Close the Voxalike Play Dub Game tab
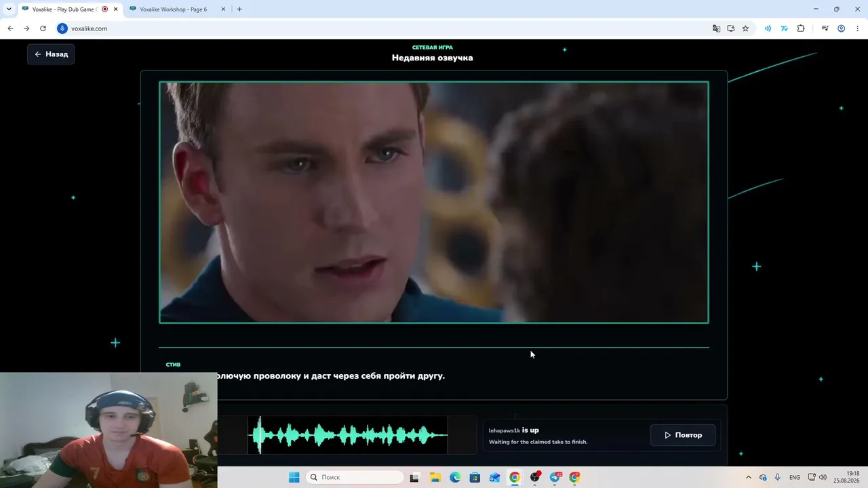The width and height of the screenshot is (868, 488). [x=115, y=9]
